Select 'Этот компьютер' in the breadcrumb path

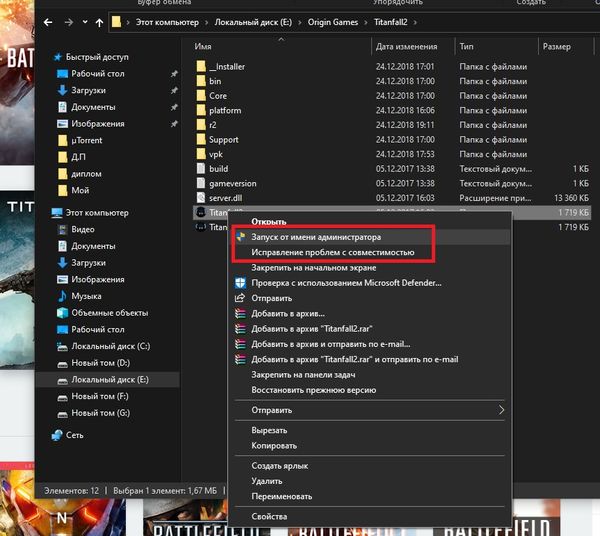click(167, 22)
